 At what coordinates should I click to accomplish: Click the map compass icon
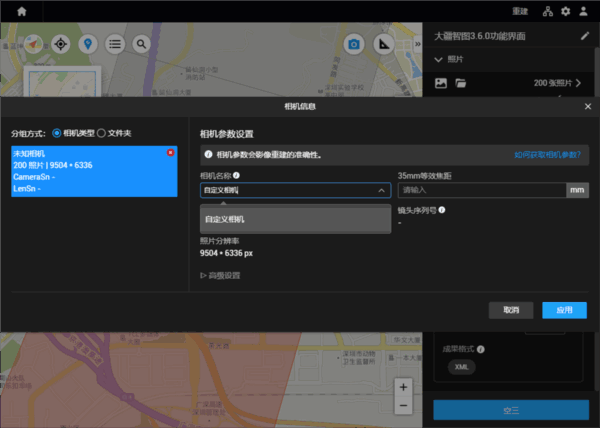click(33, 44)
